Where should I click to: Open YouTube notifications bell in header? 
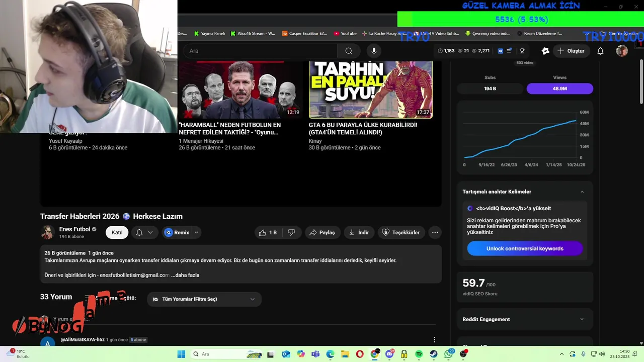click(x=600, y=51)
